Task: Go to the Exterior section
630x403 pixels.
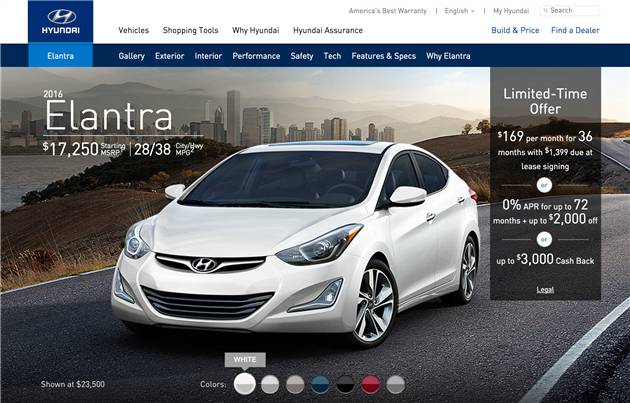Action: (x=170, y=56)
